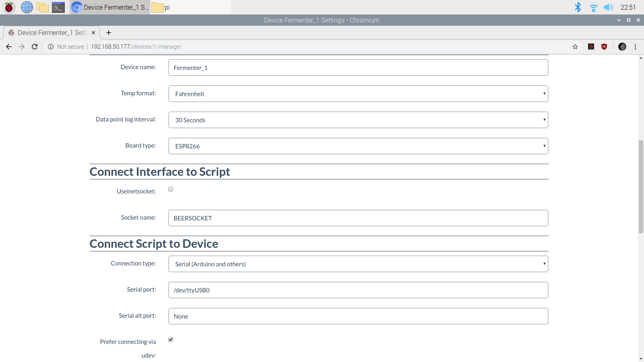Click the Board type label
Screen dimensions: 644x362
click(140, 146)
